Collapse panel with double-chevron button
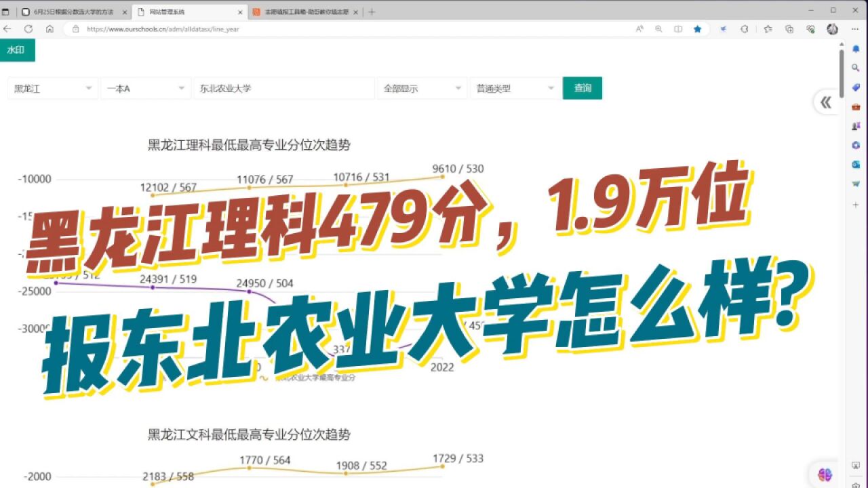This screenshot has height=488, width=868. click(x=825, y=102)
